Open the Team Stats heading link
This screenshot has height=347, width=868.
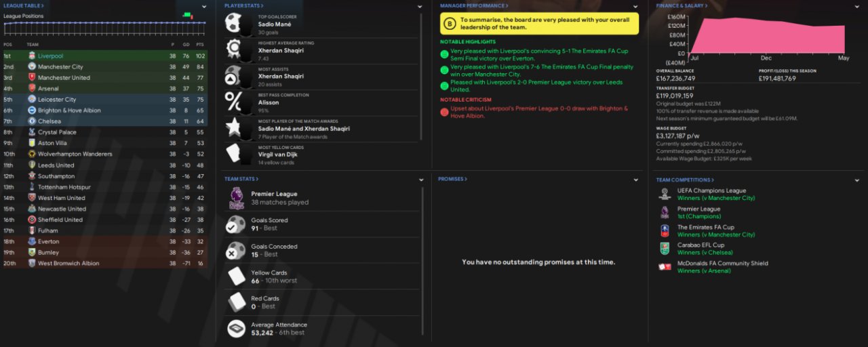(x=240, y=179)
